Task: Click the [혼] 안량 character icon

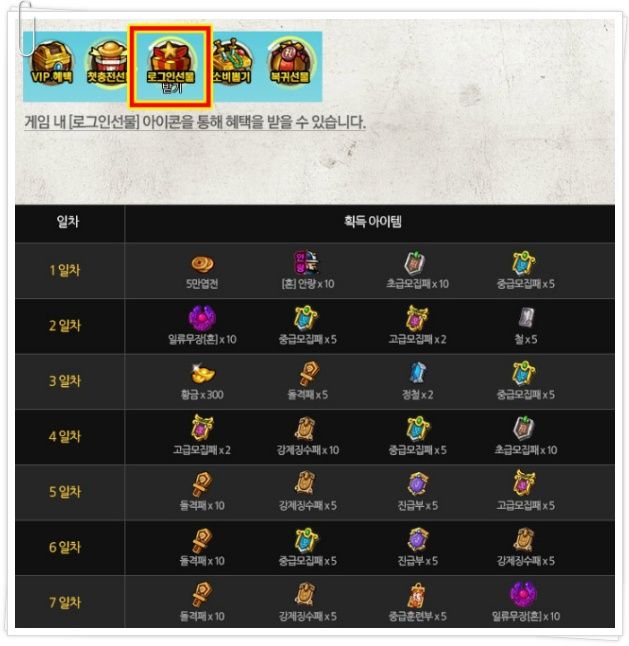Action: click(x=306, y=262)
